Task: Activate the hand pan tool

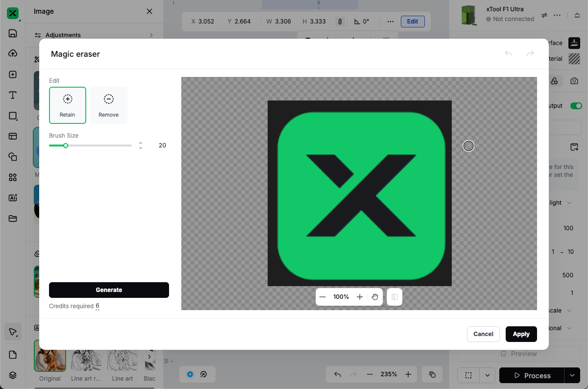Action: [x=375, y=297]
